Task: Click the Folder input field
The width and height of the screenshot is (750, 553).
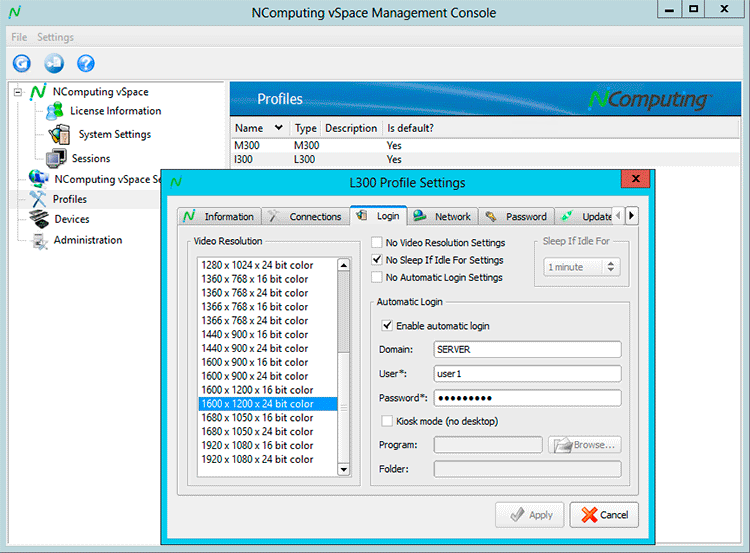Action: click(x=528, y=469)
